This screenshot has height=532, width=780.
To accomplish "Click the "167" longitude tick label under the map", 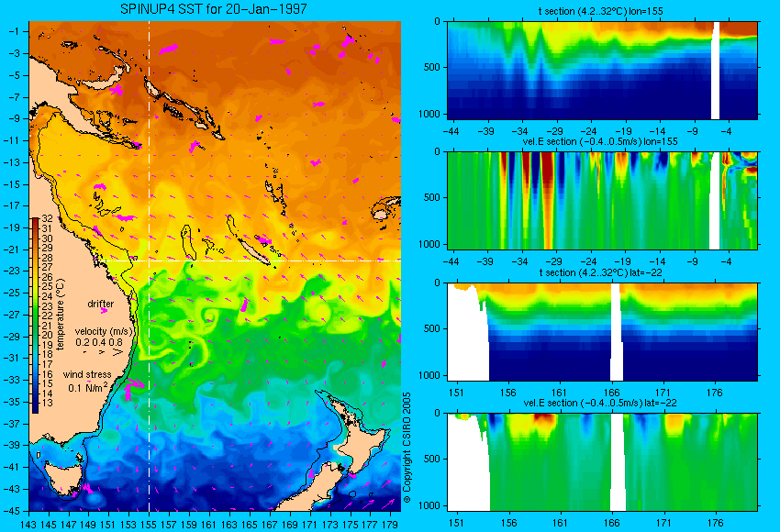I will [x=270, y=524].
